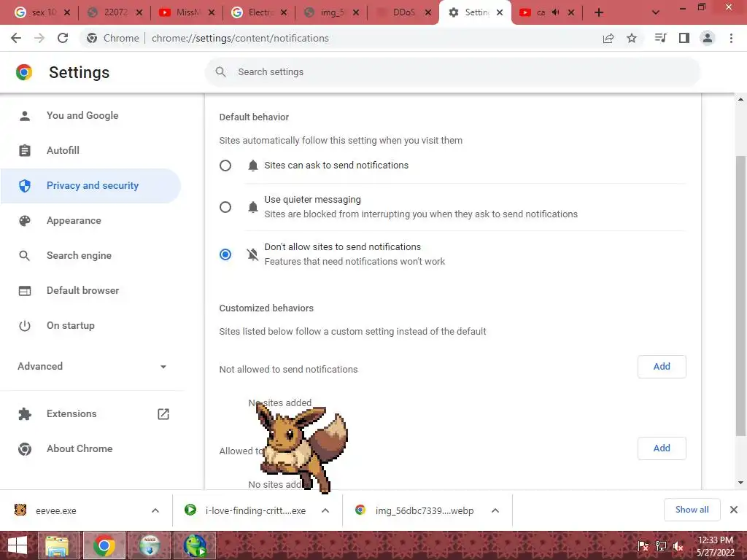Select Don't allow sites to send notifications
This screenshot has width=747, height=560.
[x=225, y=254]
